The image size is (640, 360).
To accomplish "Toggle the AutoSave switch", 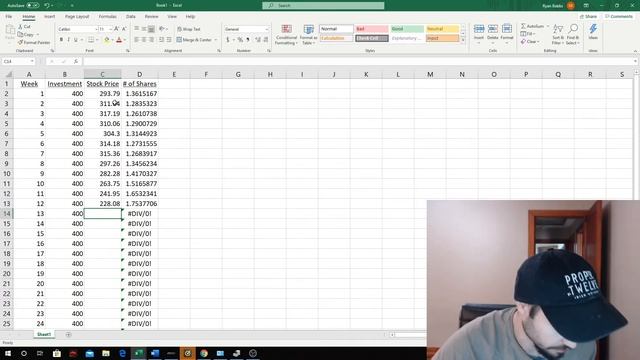I will 33,5.
